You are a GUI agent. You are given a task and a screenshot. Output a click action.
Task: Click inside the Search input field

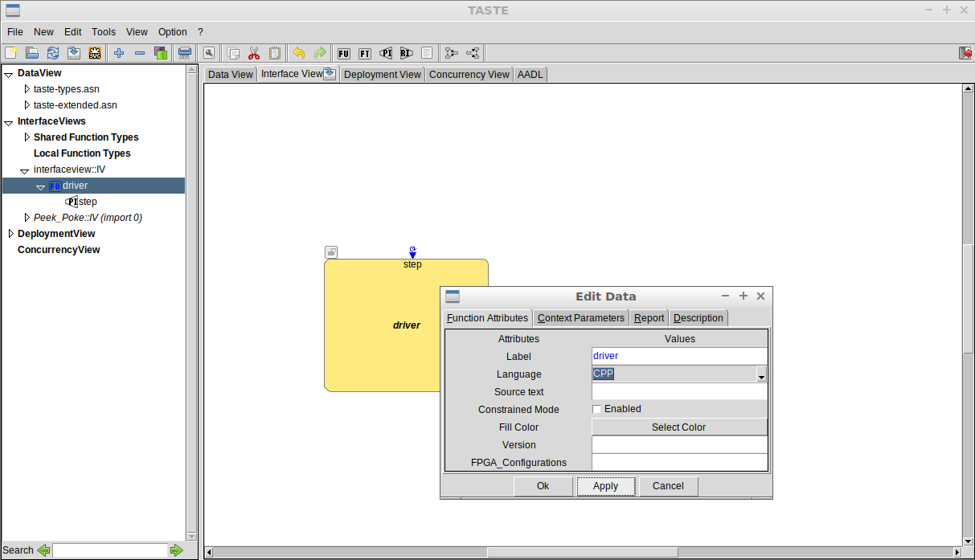click(110, 550)
